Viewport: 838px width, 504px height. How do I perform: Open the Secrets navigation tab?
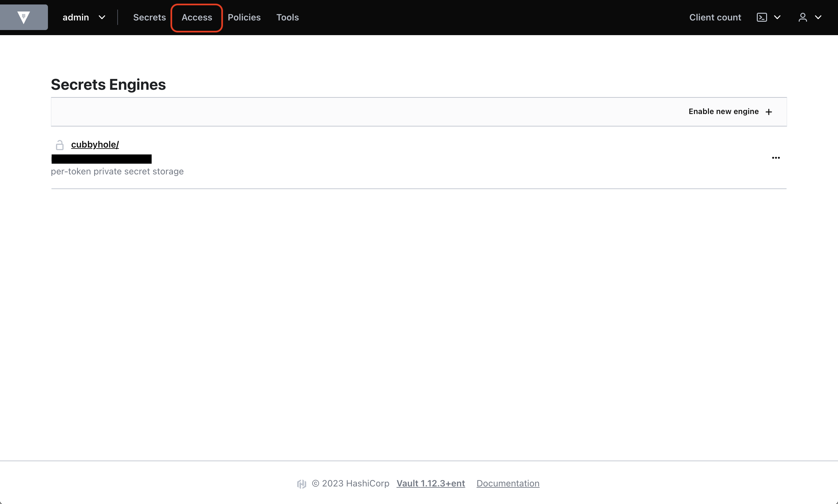[149, 17]
